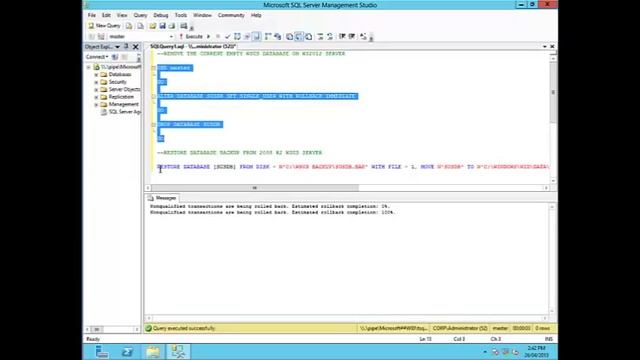Click Server Manager taskbar icon

click(102, 352)
